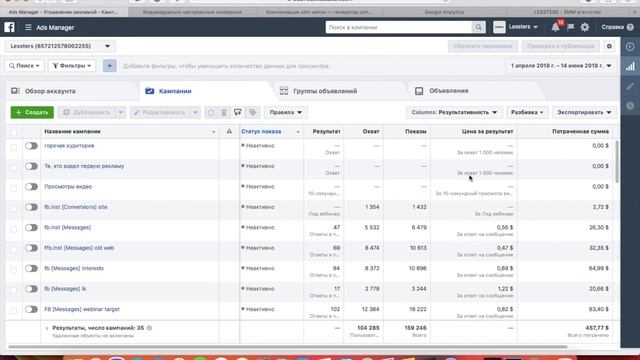Toggle the 'fb.inst [Conversions] site' switch
This screenshot has height=360, width=640.
click(x=31, y=207)
